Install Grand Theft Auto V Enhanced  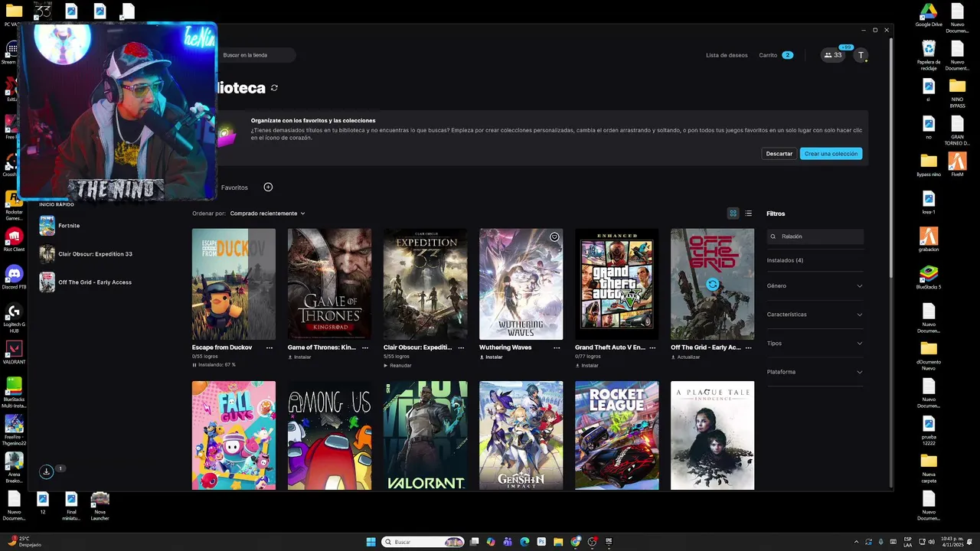coord(586,365)
